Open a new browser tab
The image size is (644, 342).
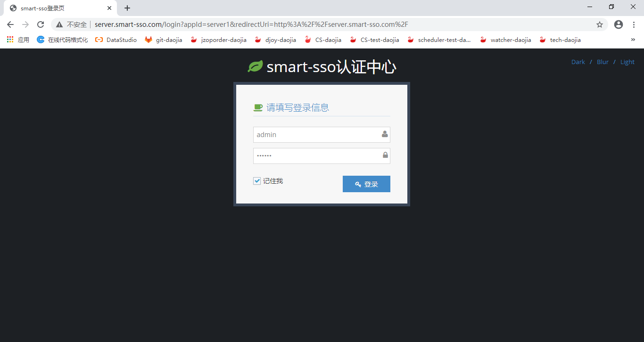click(x=127, y=8)
